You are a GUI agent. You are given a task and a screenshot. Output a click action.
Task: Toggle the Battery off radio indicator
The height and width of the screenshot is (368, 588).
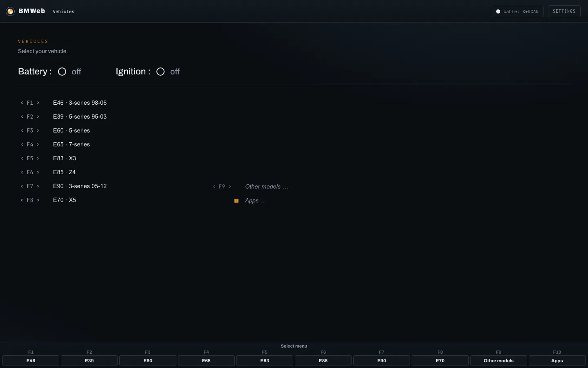click(62, 72)
